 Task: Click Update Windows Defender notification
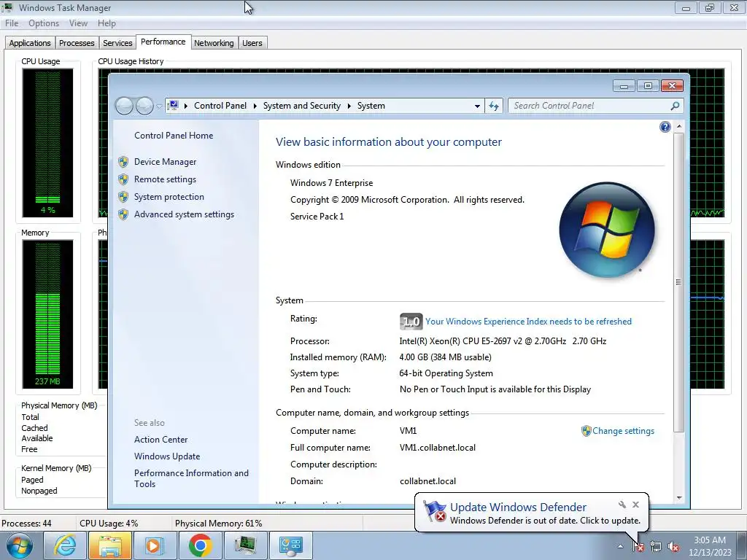point(518,507)
